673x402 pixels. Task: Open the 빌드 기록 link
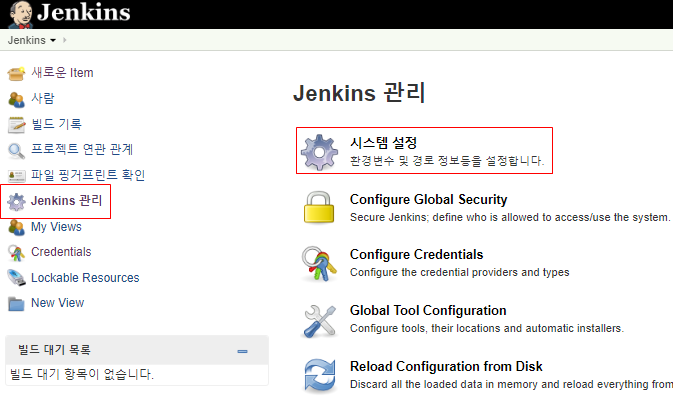click(x=56, y=124)
